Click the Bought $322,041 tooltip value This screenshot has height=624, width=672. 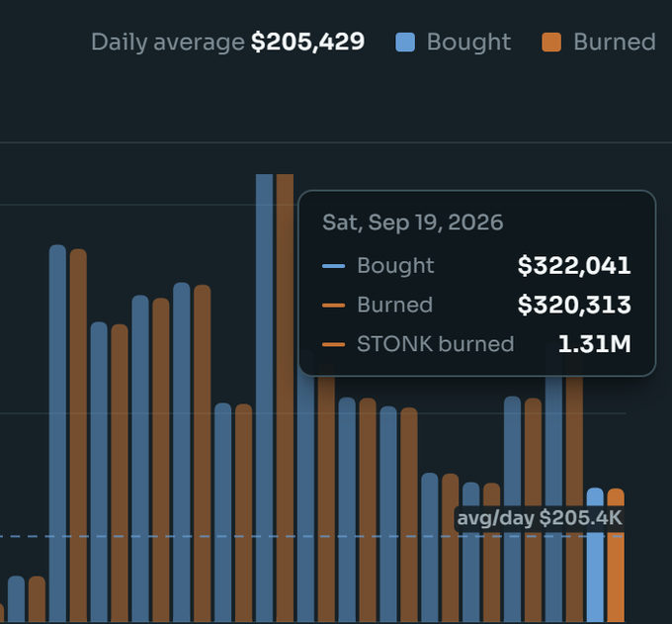pyautogui.click(x=574, y=265)
